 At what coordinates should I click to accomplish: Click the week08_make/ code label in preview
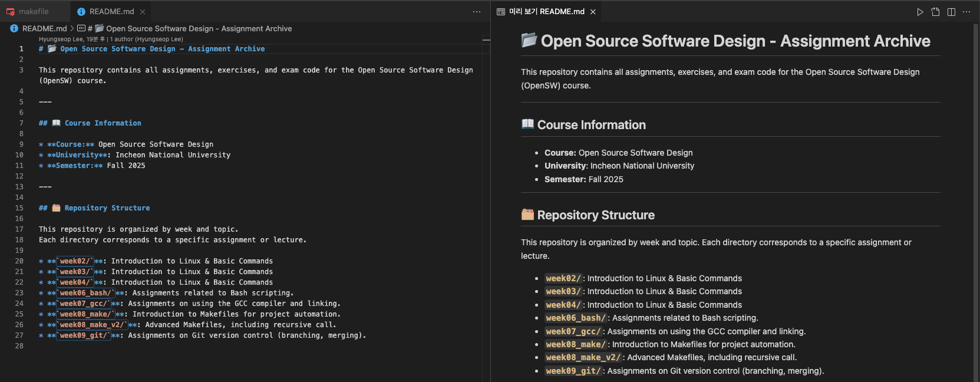pos(575,344)
